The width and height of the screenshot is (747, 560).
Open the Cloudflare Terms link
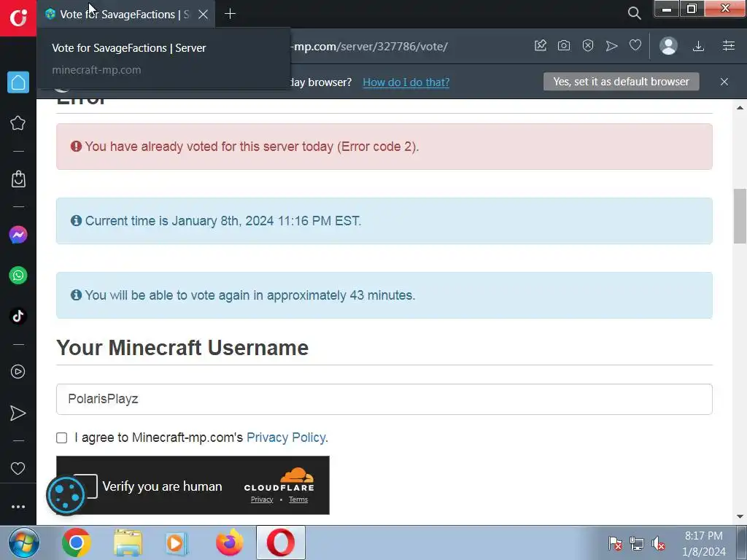298,499
